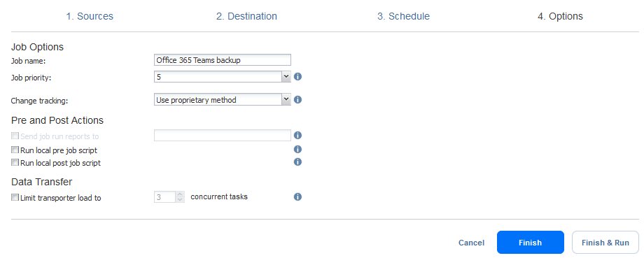Tick Limit transporter load to checkbox

pos(15,197)
